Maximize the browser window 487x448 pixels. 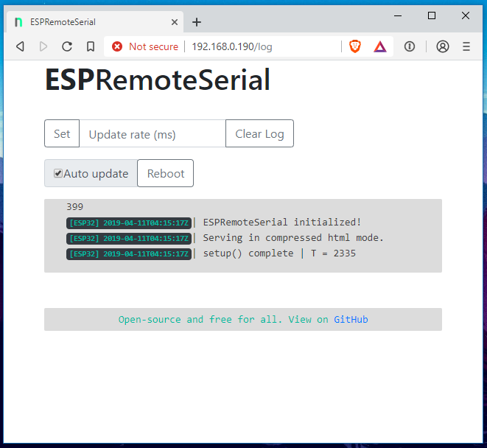click(432, 15)
